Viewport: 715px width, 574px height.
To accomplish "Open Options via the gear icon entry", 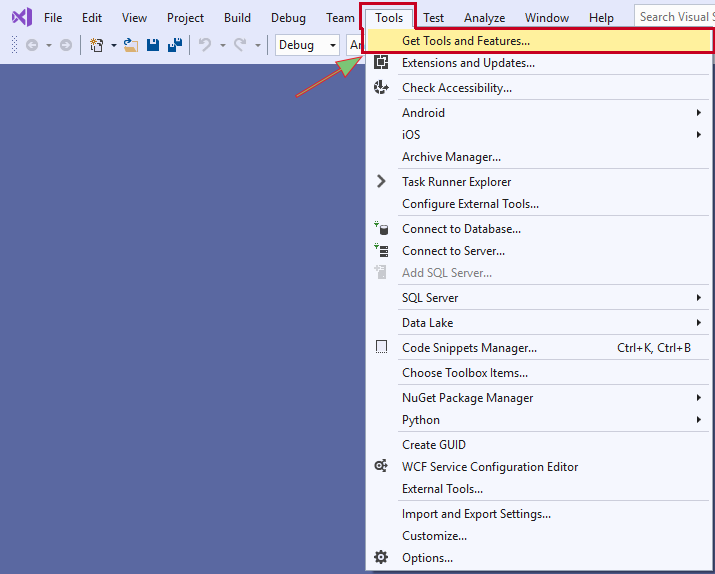I will tap(427, 558).
